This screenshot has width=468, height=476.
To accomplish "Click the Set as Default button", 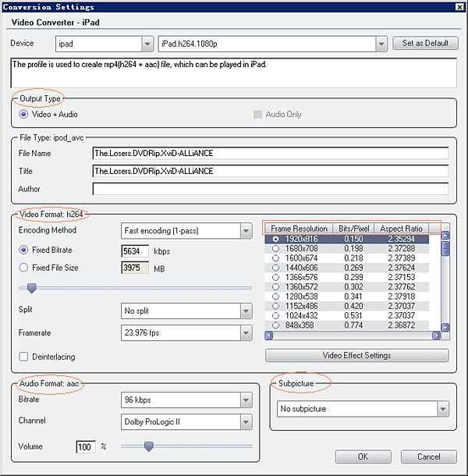I will (425, 43).
